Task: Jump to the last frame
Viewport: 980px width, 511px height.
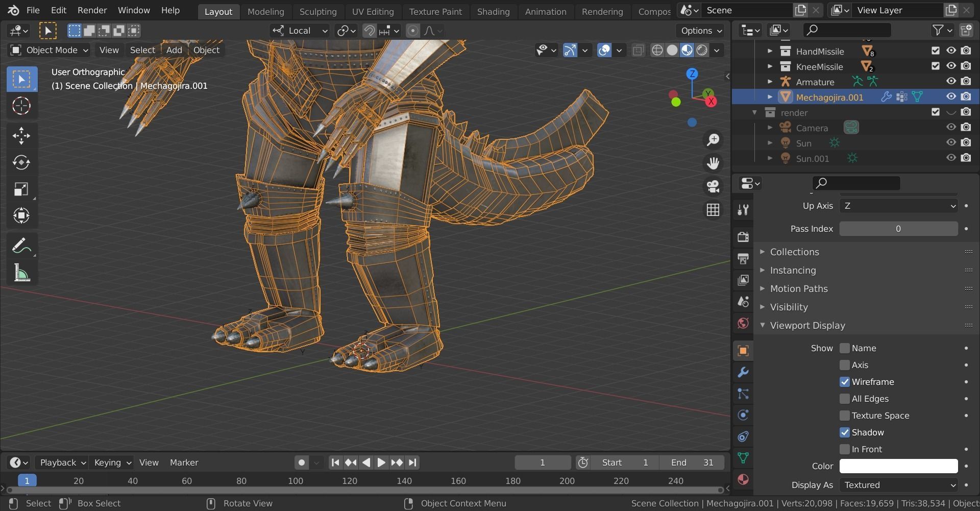Action: (413, 463)
